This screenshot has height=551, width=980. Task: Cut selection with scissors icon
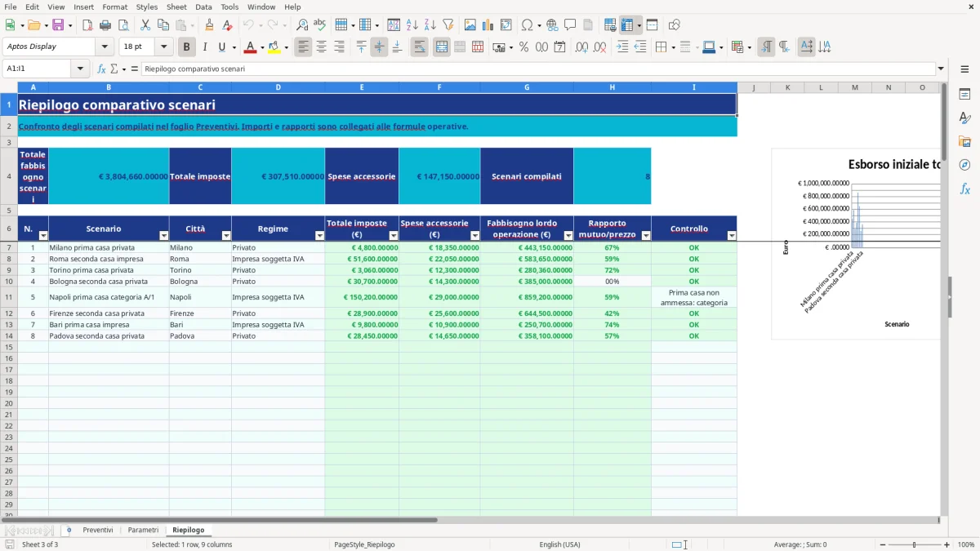tap(145, 25)
